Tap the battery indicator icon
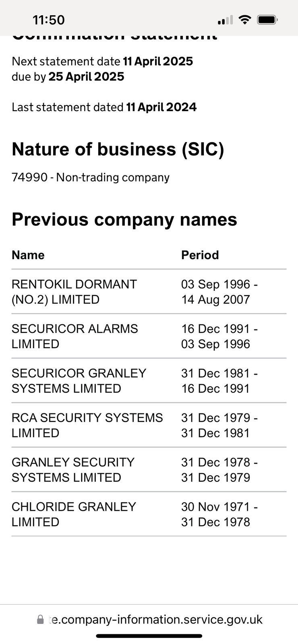 tap(267, 19)
